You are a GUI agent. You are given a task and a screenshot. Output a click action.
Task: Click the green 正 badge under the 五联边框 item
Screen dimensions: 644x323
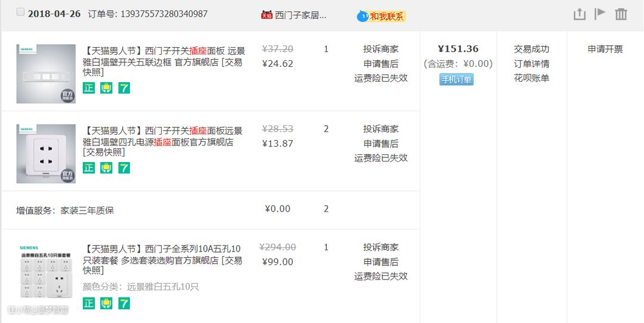89,88
